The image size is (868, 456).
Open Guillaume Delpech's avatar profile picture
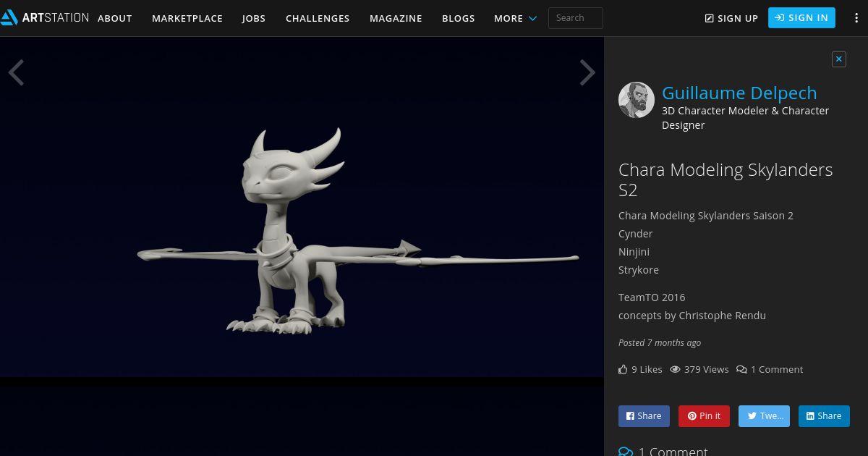point(637,100)
